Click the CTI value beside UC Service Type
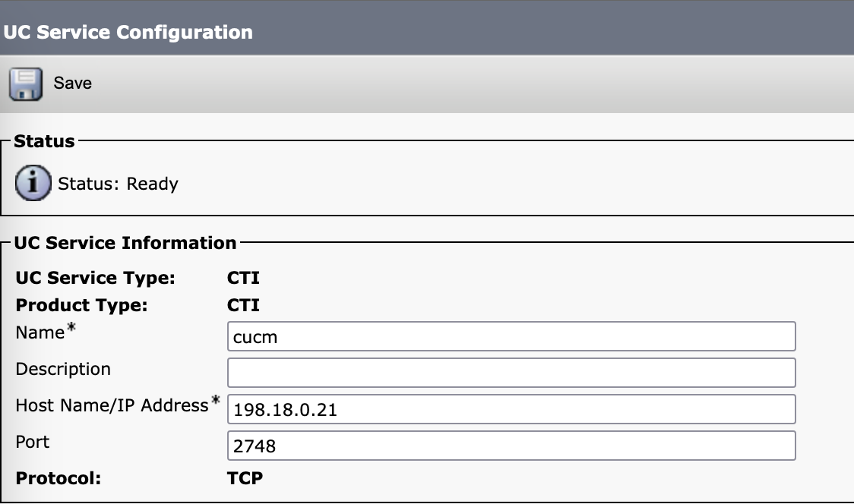 (243, 278)
